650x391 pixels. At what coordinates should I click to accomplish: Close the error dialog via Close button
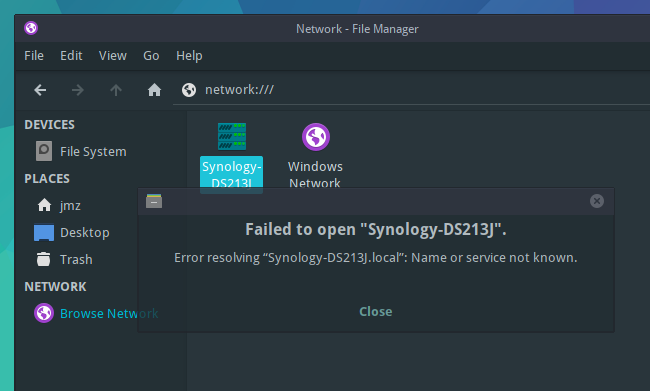[376, 311]
